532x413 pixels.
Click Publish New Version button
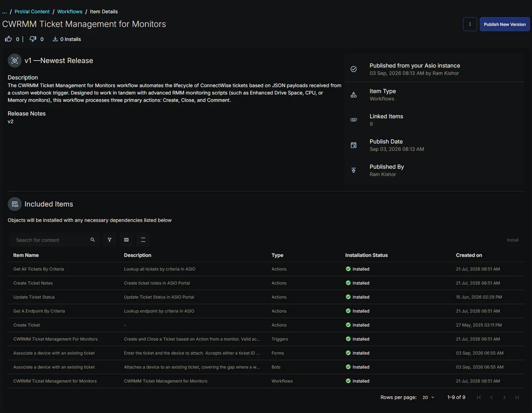(505, 24)
